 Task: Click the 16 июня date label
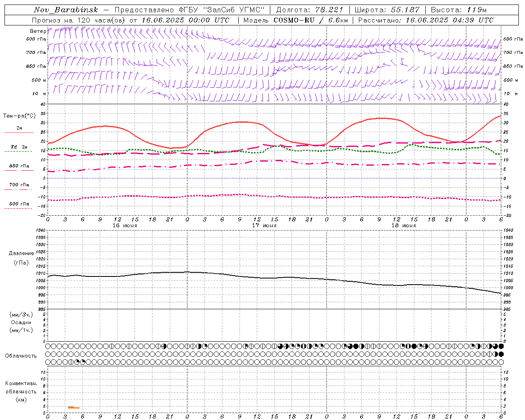(125, 226)
